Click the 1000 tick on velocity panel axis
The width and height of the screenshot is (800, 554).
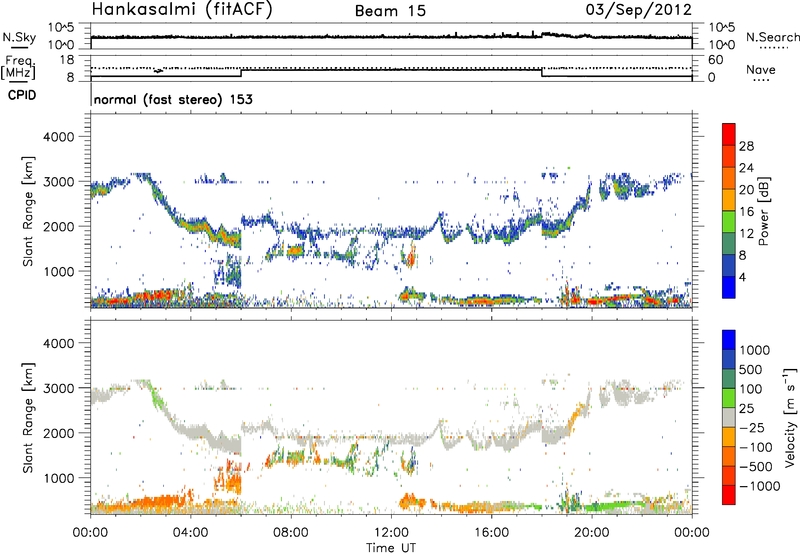59,478
